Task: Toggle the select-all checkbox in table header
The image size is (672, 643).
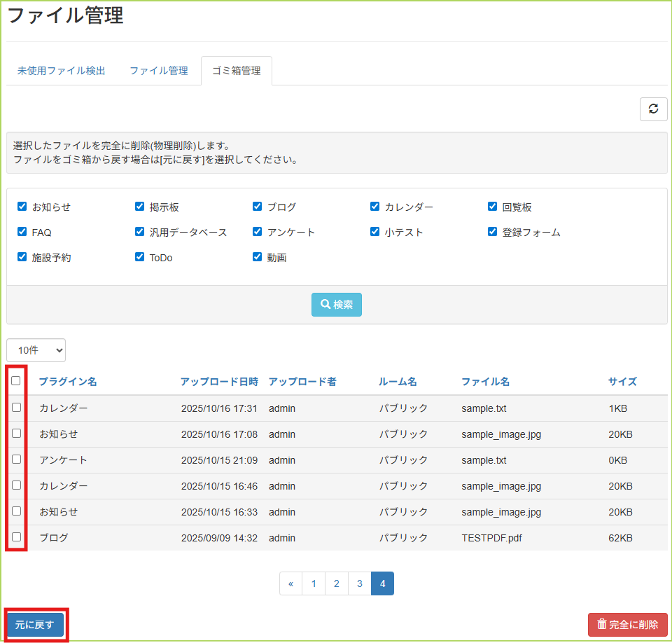Action: click(x=16, y=381)
